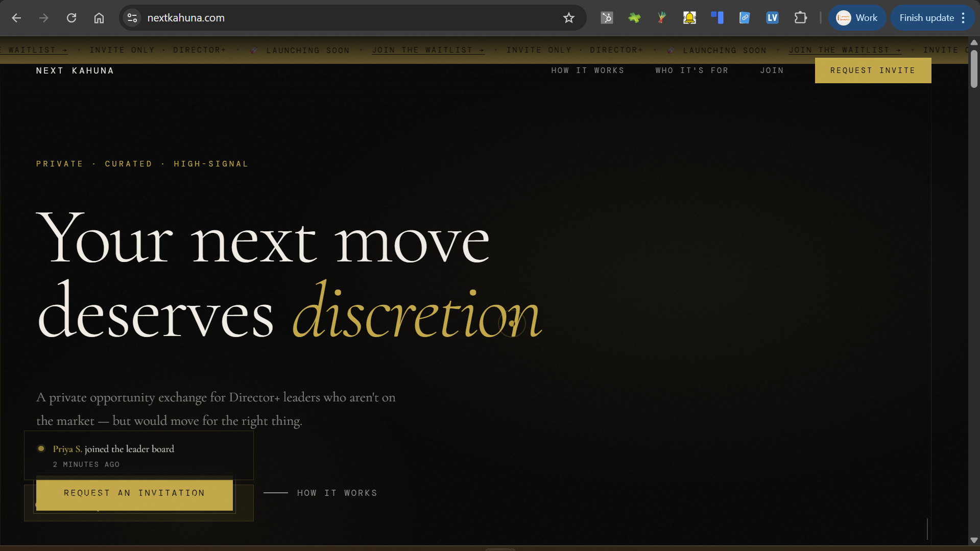Go to the browser home page
Image resolution: width=980 pixels, height=551 pixels.
(x=99, y=18)
